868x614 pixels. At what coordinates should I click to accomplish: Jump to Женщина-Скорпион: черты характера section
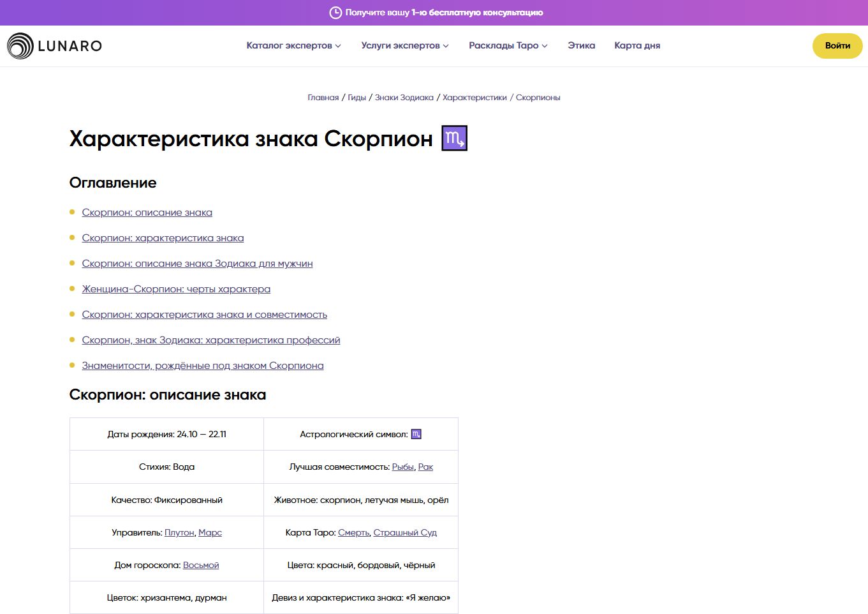tap(176, 289)
